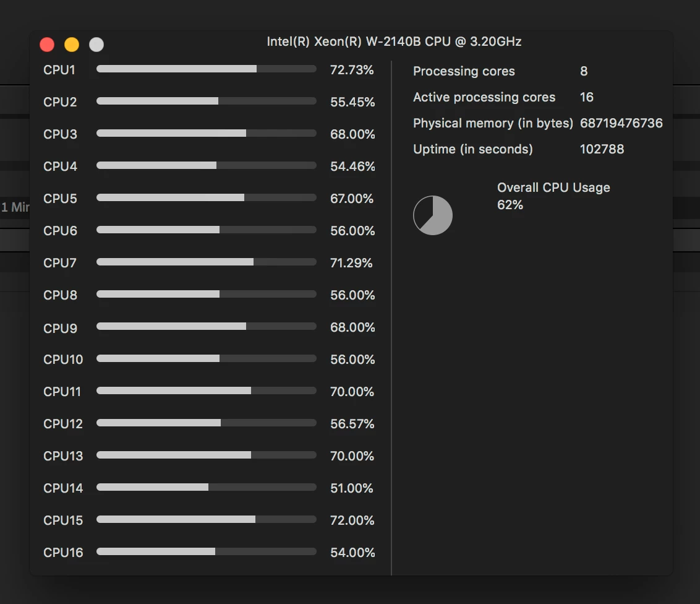This screenshot has height=604, width=700.
Task: Click the 55.45% value for CPU2
Action: tap(352, 102)
